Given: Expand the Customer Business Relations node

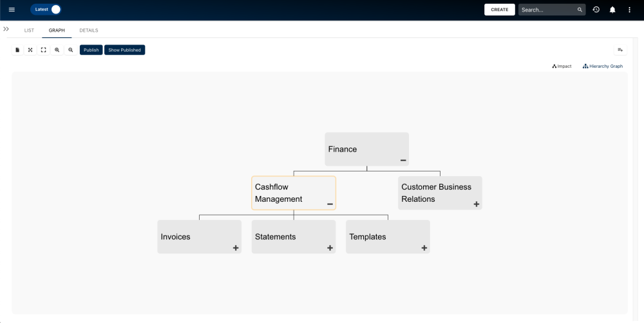Looking at the screenshot, I should (477, 204).
